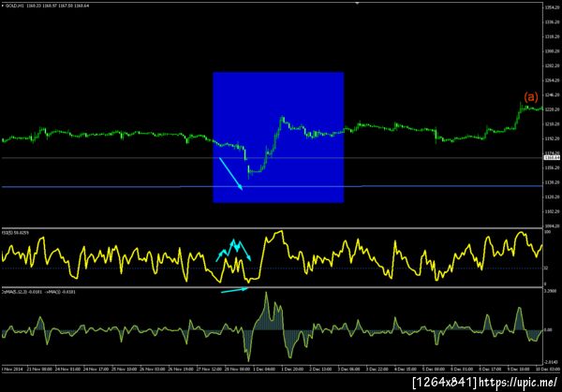Click the OsMA indicator label
The image size is (562, 392).
[38, 292]
